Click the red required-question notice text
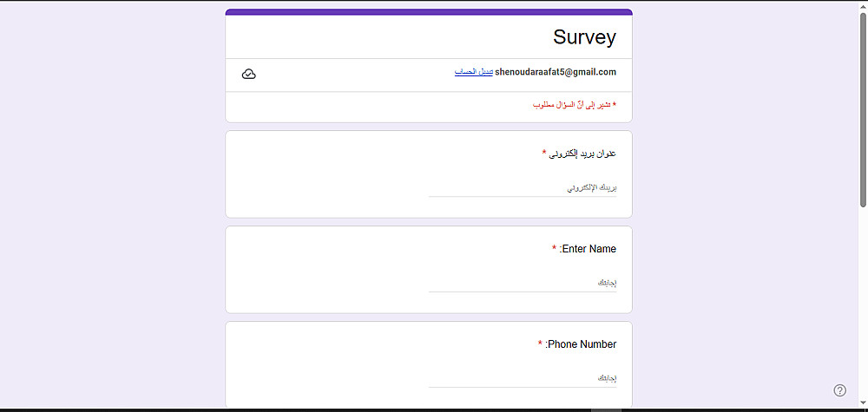The height and width of the screenshot is (412, 868). pyautogui.click(x=574, y=105)
